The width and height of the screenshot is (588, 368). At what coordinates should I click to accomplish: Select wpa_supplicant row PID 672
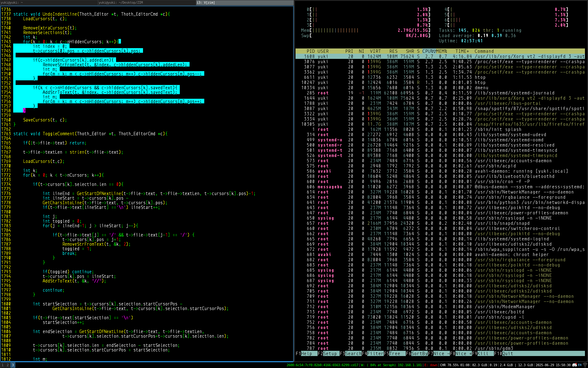coord(440,249)
